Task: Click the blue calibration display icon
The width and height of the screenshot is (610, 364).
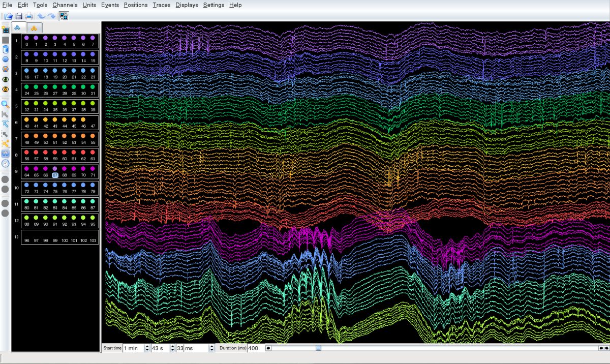Action: 5,153
